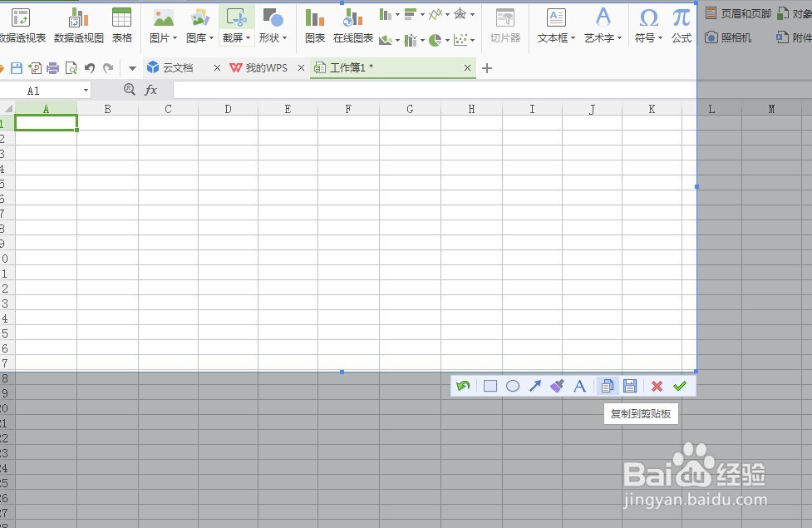Screen dimensions: 812x528
Task: Insert an online chart (在线图表)
Action: [353, 25]
